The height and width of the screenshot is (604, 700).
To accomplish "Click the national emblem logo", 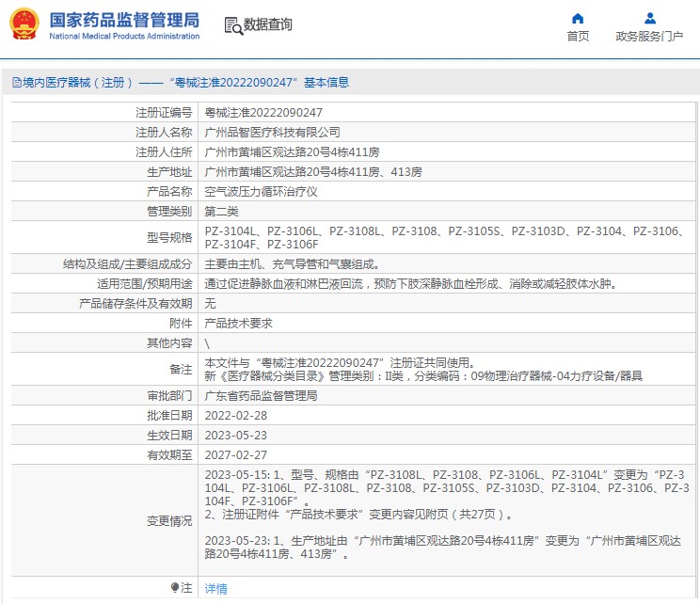I will click(24, 24).
